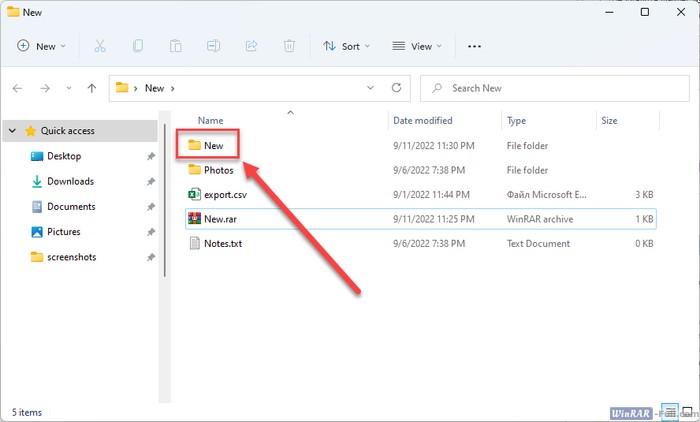Viewport: 700px width, 422px height.
Task: Select Downloads in the navigation pane
Action: pyautogui.click(x=70, y=181)
